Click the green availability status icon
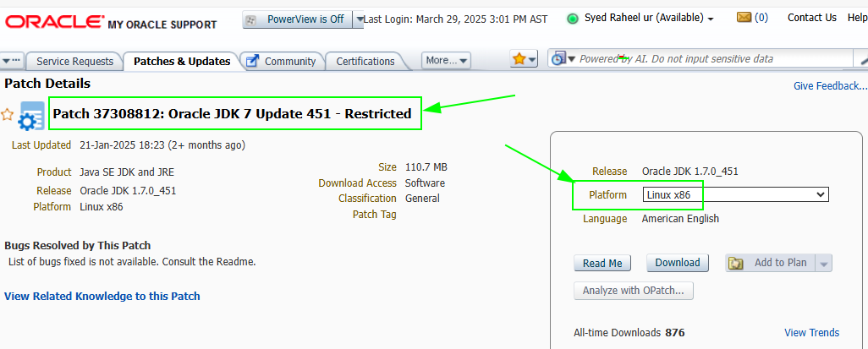Screen dimensions: 868x349 pos(573,18)
